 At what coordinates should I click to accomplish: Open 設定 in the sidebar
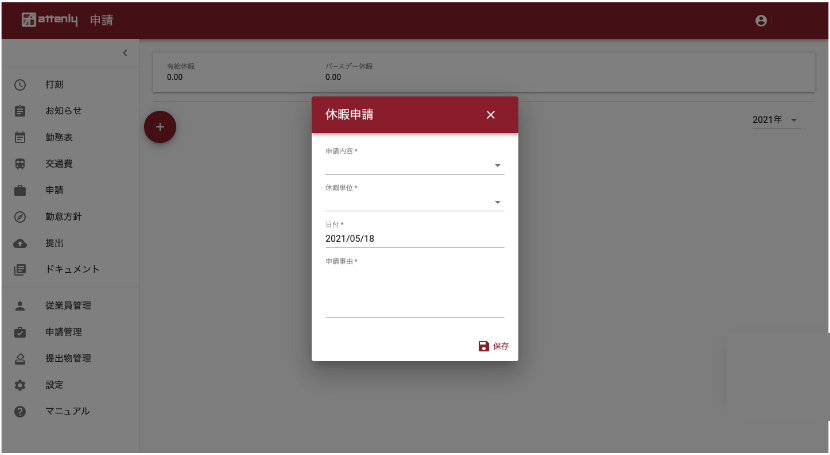click(x=70, y=385)
